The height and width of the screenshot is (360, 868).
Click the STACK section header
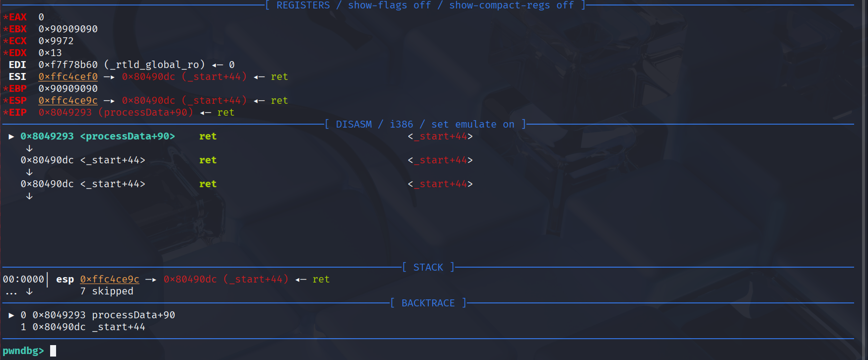click(428, 268)
